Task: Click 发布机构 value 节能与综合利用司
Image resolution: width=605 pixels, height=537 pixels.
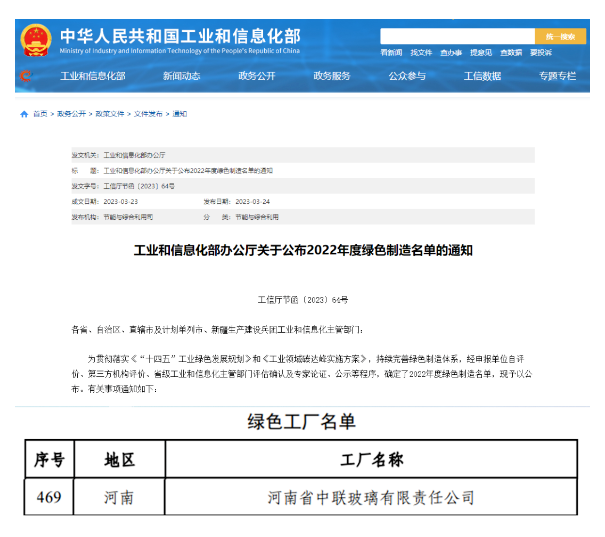Action: pos(128,217)
